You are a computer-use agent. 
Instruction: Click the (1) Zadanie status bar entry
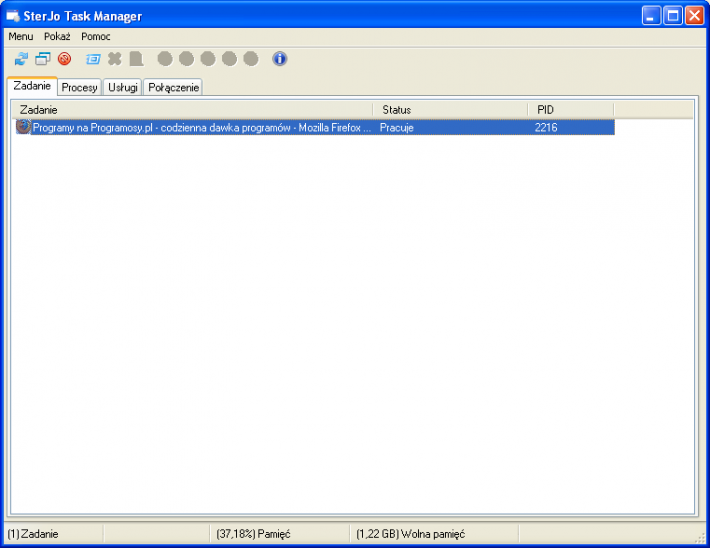coord(33,534)
